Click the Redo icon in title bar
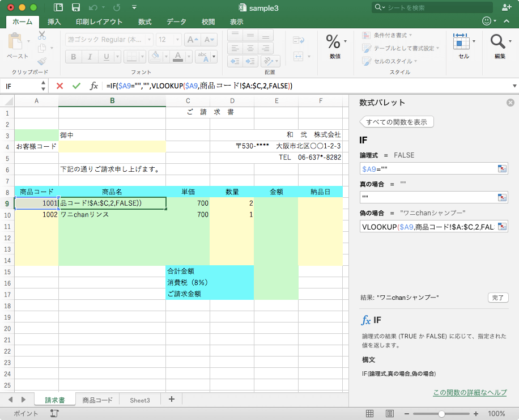Screen dimensions: 519x420 117,7
